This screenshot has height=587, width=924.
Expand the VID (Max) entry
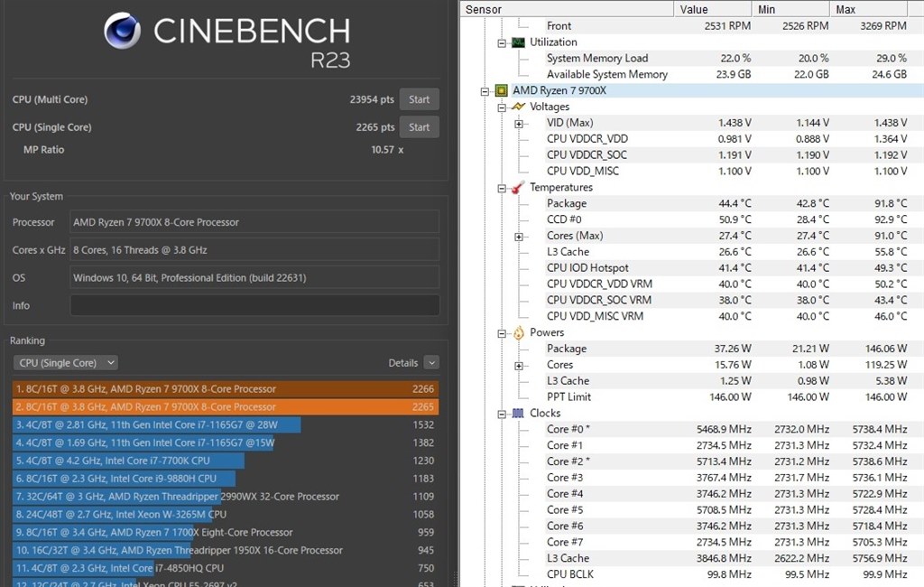pyautogui.click(x=519, y=124)
